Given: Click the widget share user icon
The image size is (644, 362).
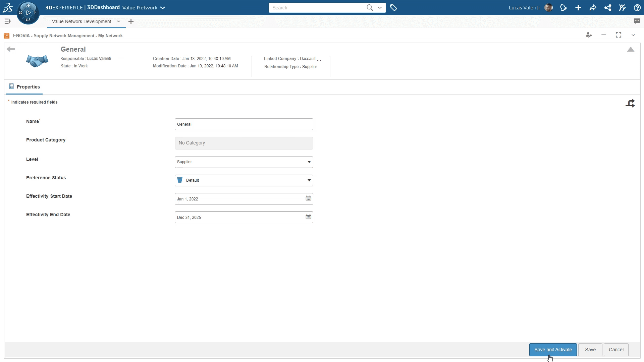Looking at the screenshot, I should [589, 35].
